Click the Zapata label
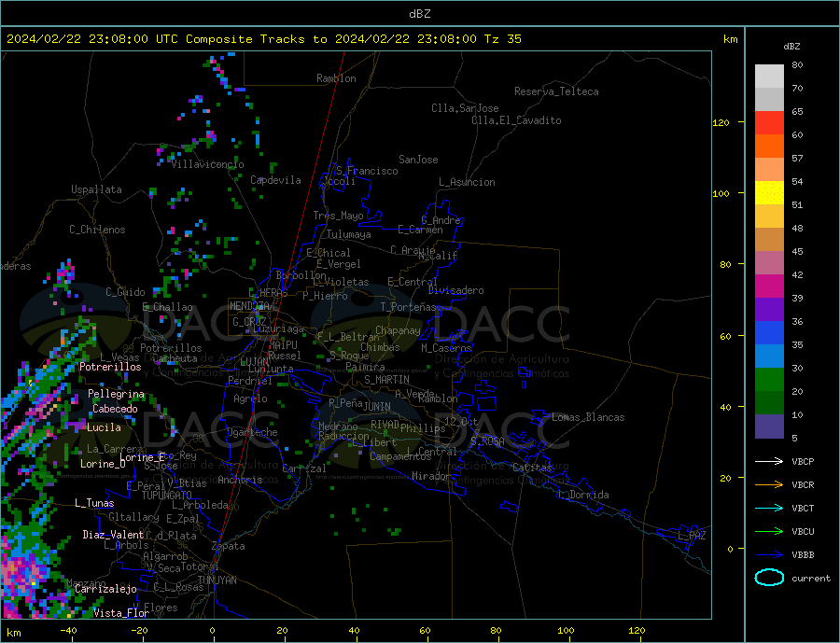The image size is (840, 643). click(x=229, y=546)
